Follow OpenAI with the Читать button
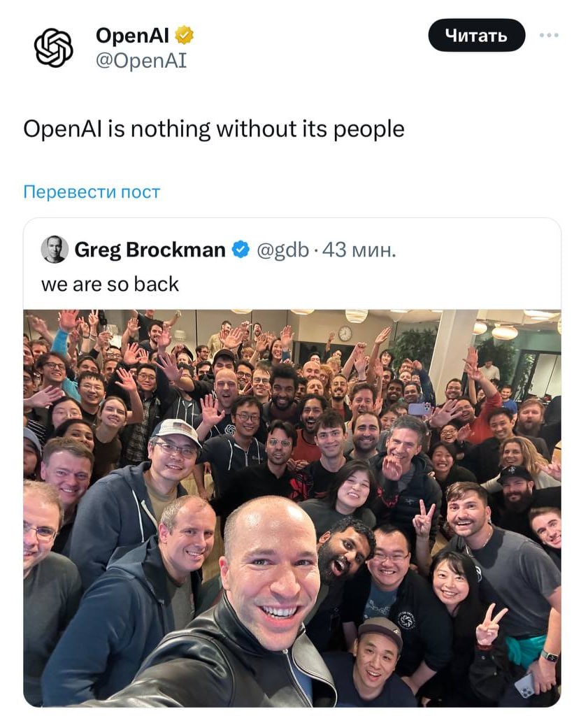Image resolution: width=588 pixels, height=723 pixels. [x=476, y=35]
